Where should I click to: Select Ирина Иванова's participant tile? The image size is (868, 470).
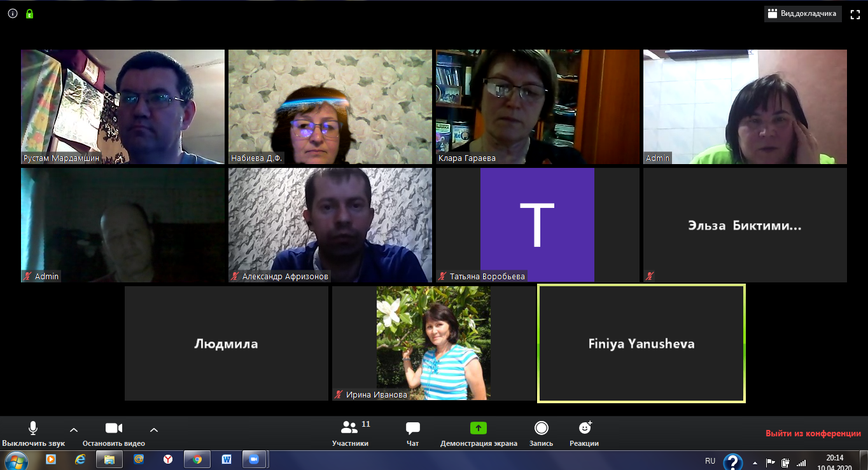pos(433,343)
